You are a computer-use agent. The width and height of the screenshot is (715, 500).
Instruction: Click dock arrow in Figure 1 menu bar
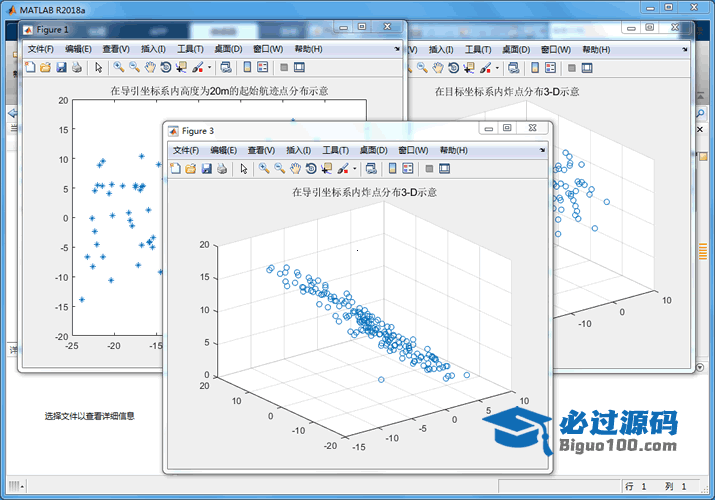pyautogui.click(x=397, y=49)
